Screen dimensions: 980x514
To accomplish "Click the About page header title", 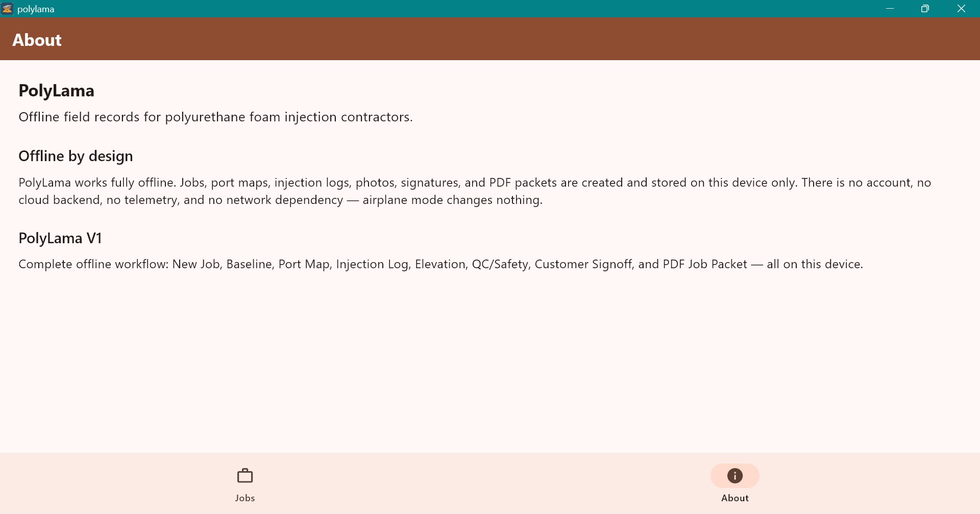I will coord(37,40).
